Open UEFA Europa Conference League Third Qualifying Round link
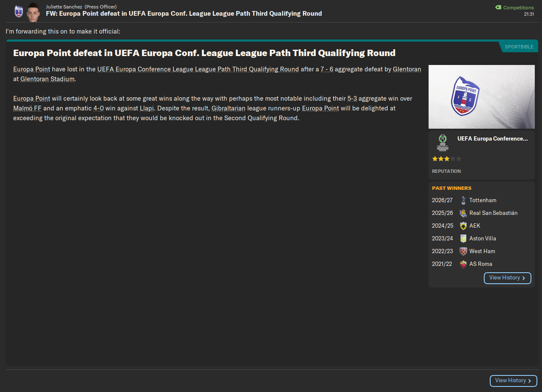Viewport: 542px width, 392px height. point(198,69)
